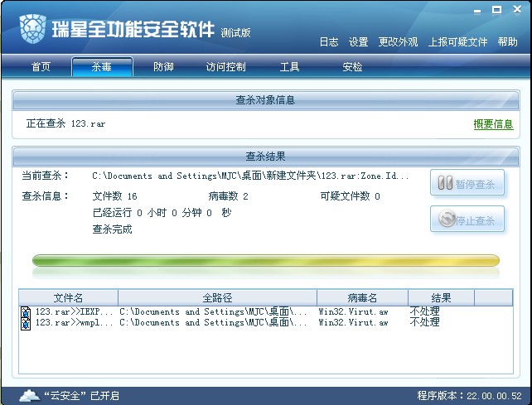Sort by 文件名 column header
The image size is (532, 405).
point(68,298)
